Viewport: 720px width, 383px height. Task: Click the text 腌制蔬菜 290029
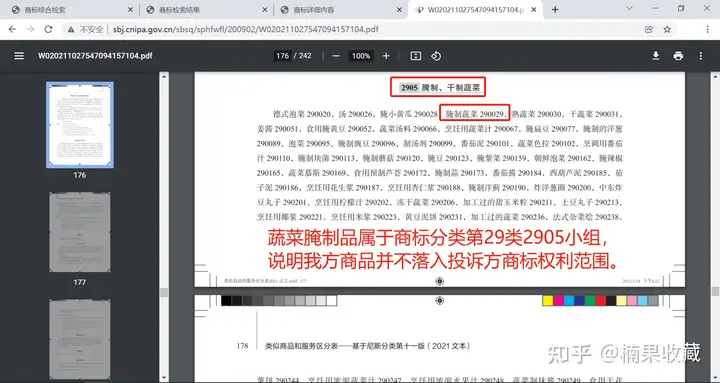coord(475,113)
